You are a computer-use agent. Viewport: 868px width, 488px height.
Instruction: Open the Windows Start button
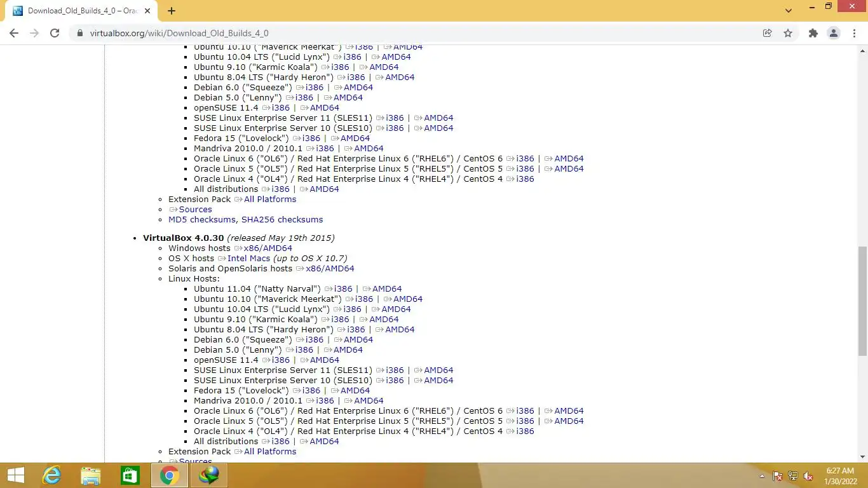point(16,475)
